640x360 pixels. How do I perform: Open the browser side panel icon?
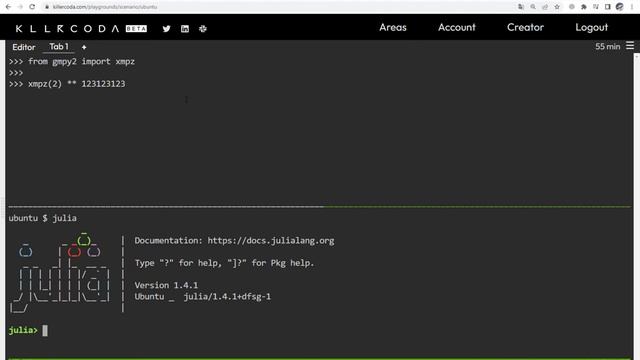607,7
